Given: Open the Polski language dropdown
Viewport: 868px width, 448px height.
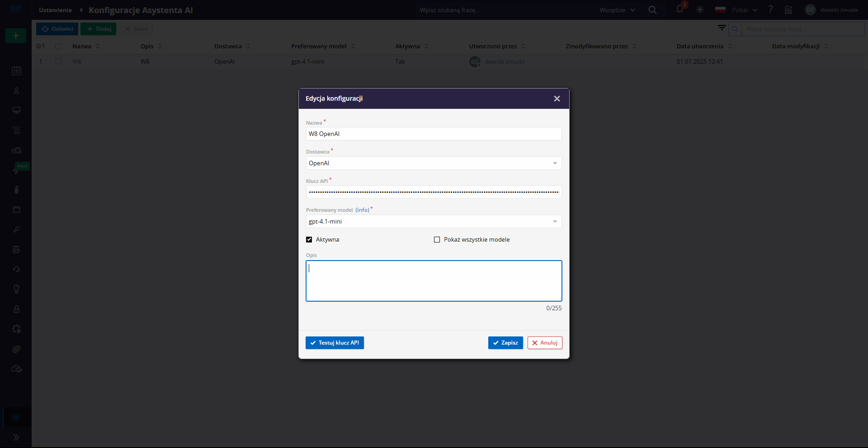Looking at the screenshot, I should [x=736, y=10].
